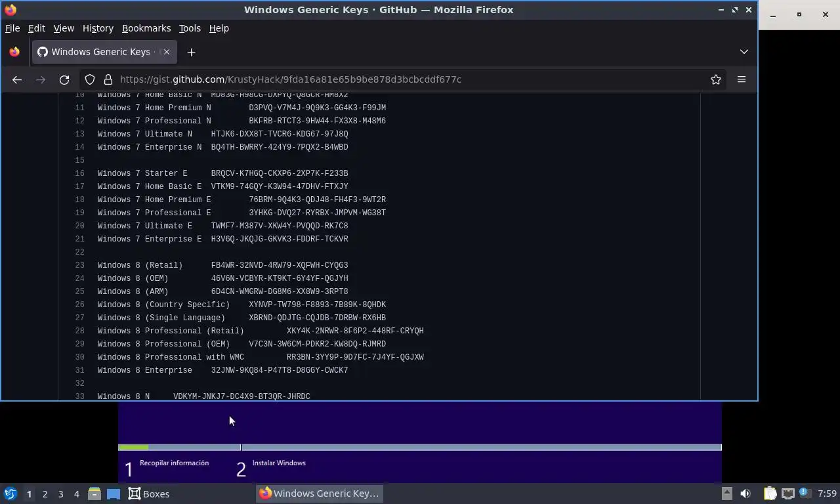
Task: Open the tracking protection shield icon
Action: (x=90, y=79)
